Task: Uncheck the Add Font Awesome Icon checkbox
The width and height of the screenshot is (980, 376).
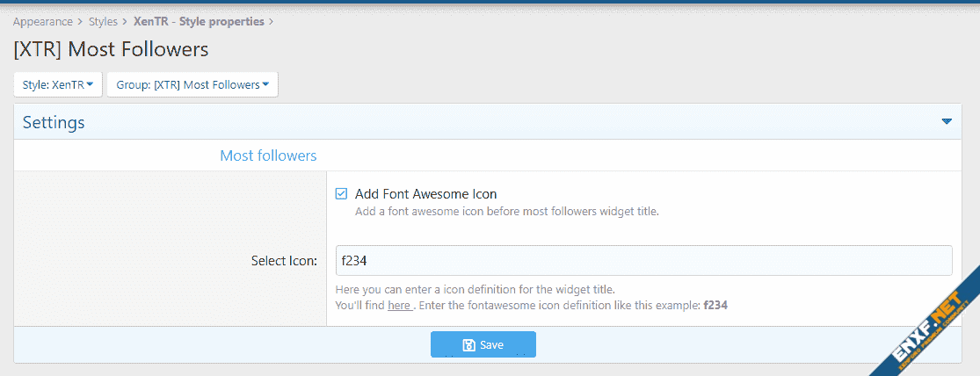Action: point(342,194)
